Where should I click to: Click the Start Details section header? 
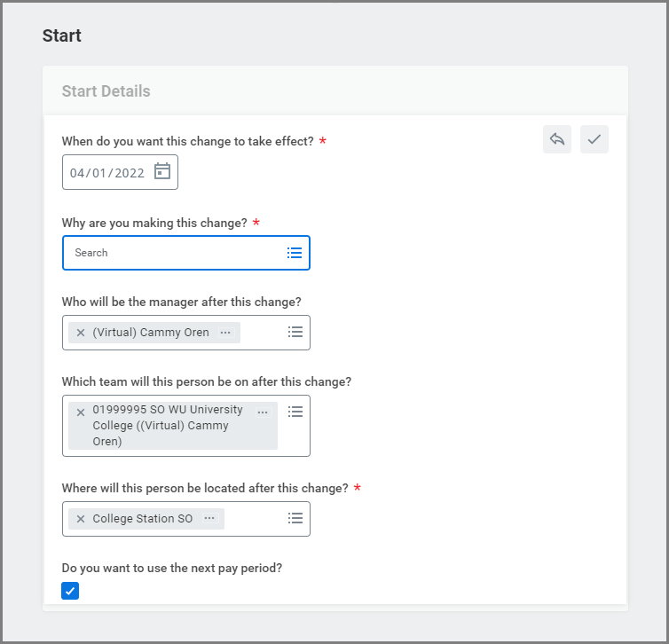point(106,91)
